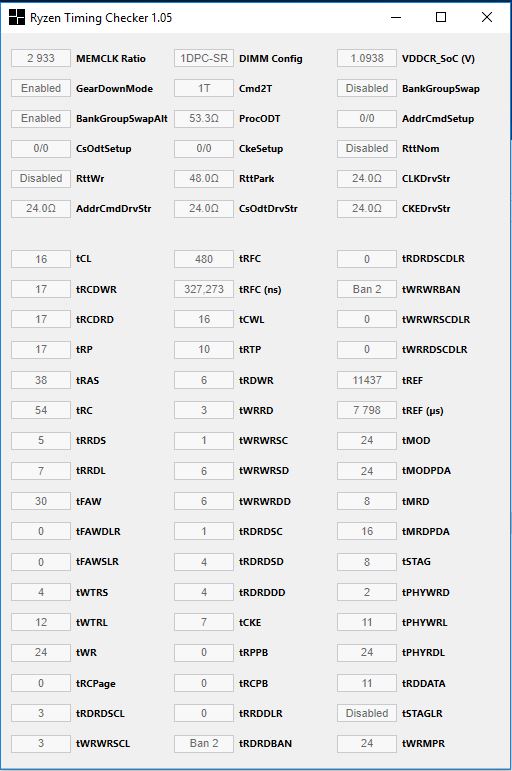
Task: Select the tREF value 11437
Action: click(366, 380)
